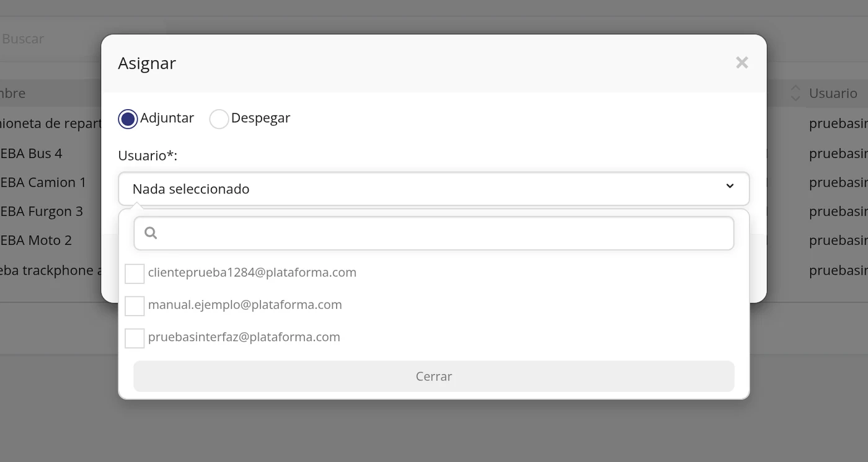Check the pruebasinterfaz@plataforma.com checkbox
The height and width of the screenshot is (462, 868).
coord(135,338)
